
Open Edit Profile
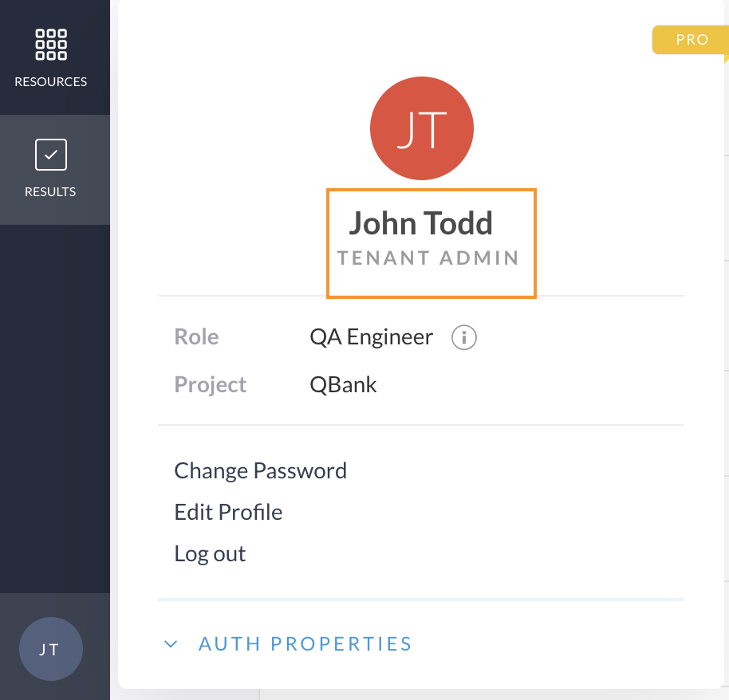point(228,512)
